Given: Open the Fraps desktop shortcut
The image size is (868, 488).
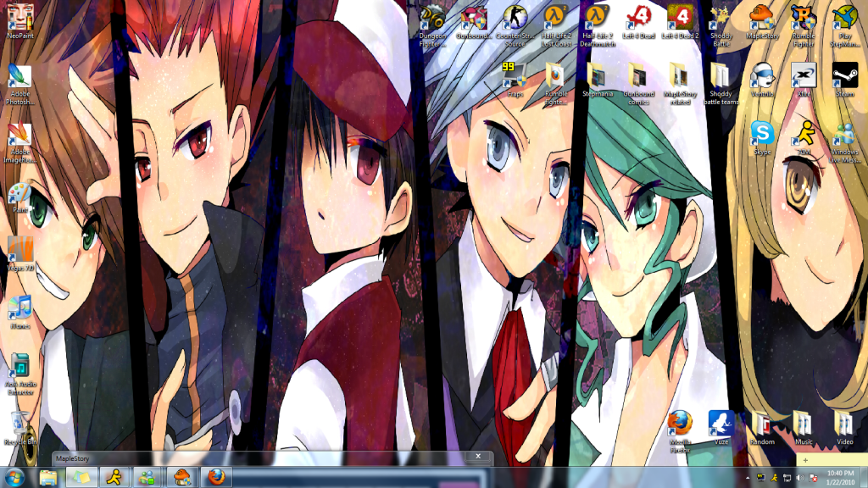Looking at the screenshot, I should [x=515, y=80].
